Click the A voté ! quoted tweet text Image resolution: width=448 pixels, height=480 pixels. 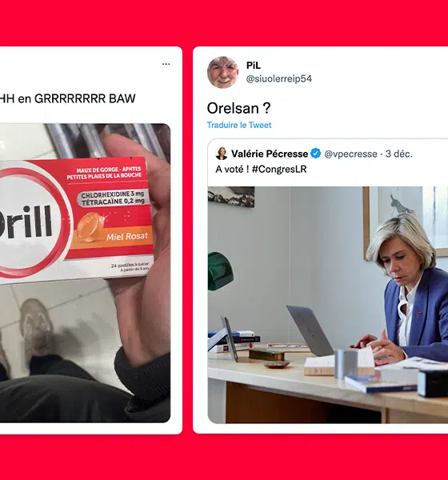point(232,170)
